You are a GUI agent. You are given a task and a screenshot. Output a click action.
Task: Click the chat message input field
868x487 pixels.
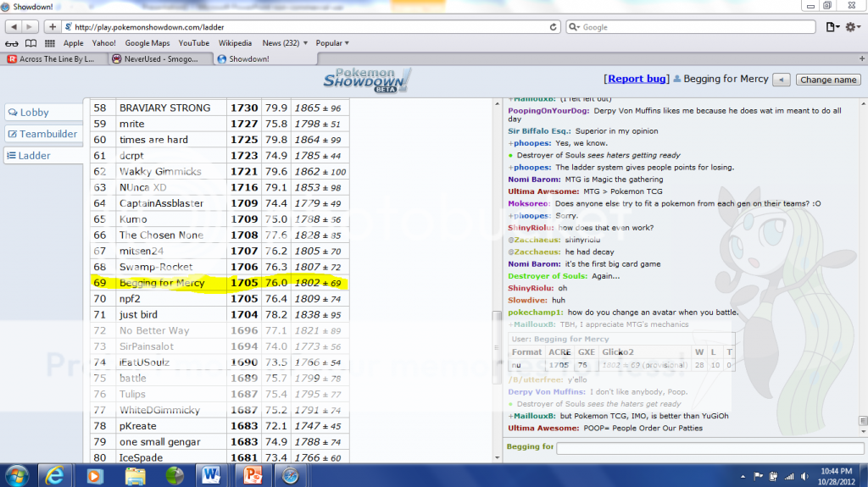tap(707, 446)
